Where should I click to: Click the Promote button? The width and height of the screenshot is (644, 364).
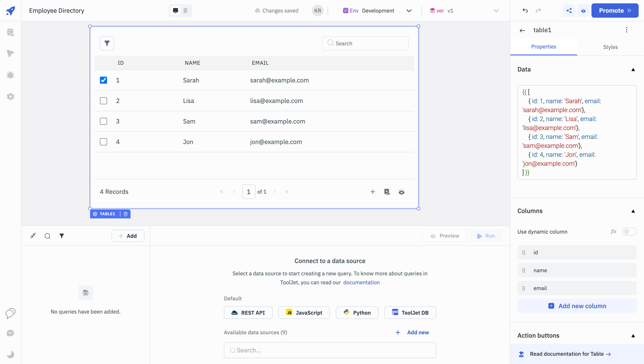[x=614, y=10]
